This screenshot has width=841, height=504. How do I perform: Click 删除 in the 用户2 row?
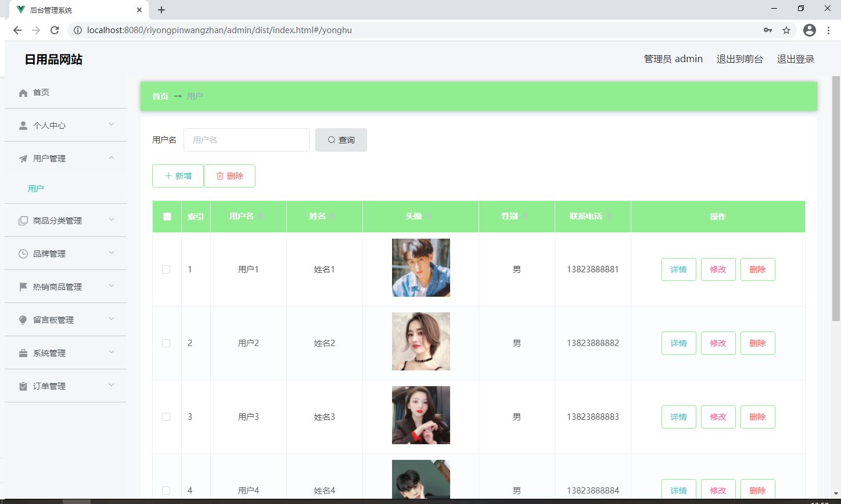point(758,343)
